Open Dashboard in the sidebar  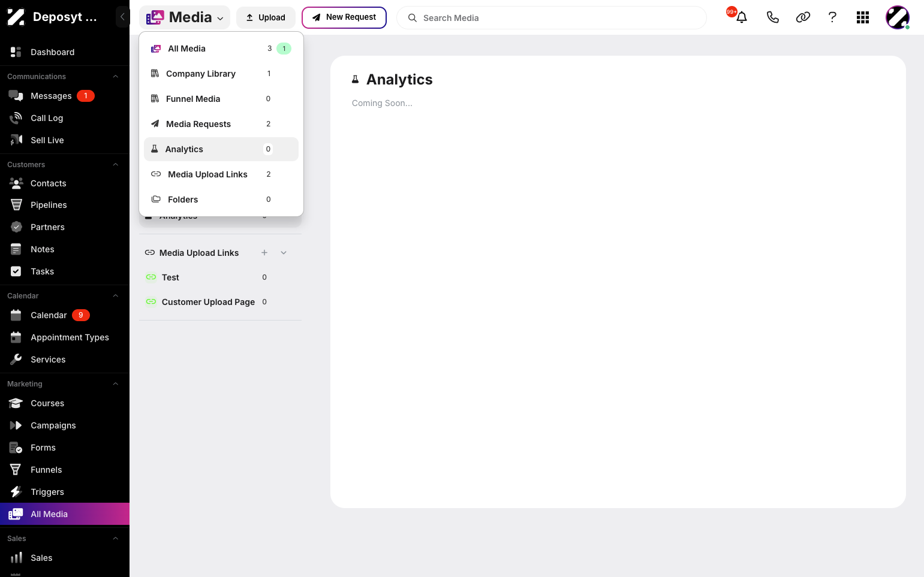65,52
